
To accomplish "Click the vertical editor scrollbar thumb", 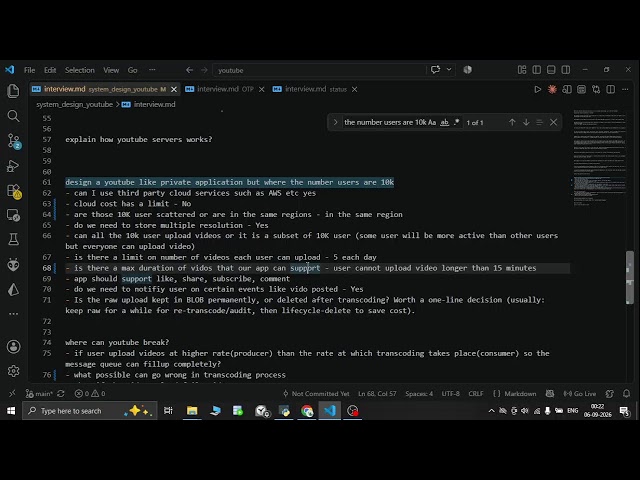I will [x=630, y=277].
